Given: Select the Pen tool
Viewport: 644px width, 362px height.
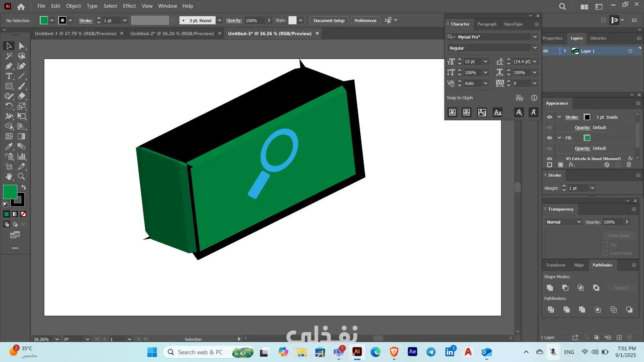Looking at the screenshot, I should 9,66.
